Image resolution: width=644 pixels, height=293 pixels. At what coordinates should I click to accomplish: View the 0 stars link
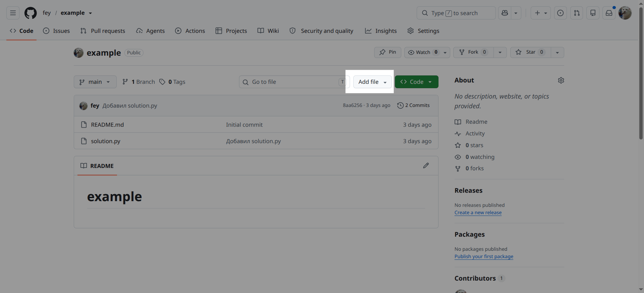click(x=469, y=145)
